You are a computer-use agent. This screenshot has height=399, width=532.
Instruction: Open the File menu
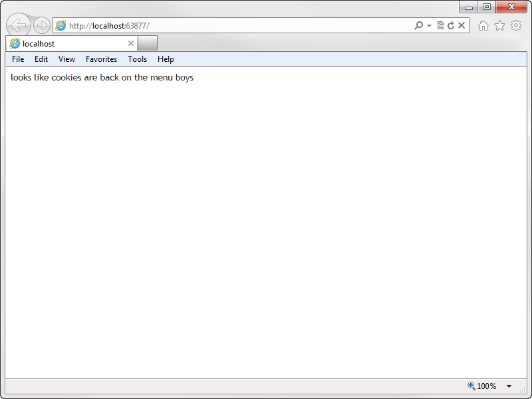pos(17,59)
